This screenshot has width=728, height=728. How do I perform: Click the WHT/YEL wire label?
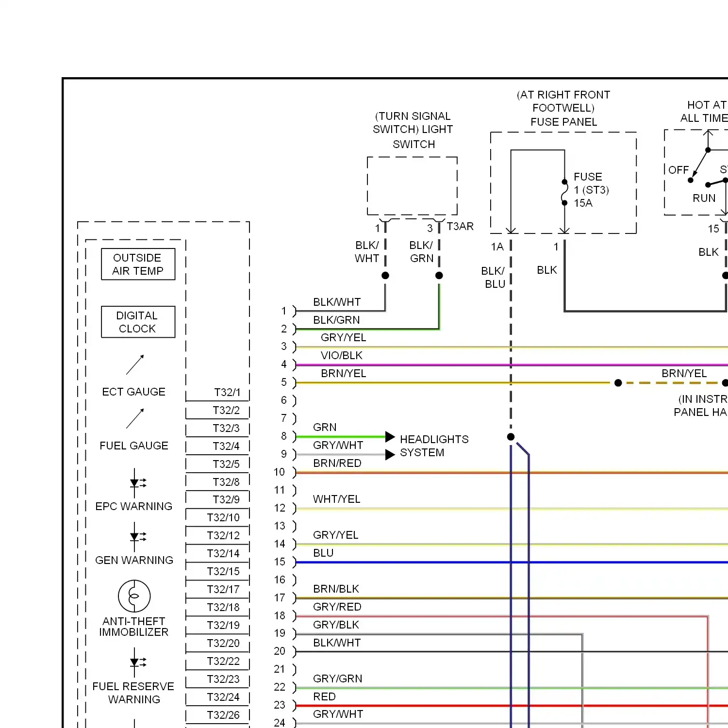click(337, 499)
